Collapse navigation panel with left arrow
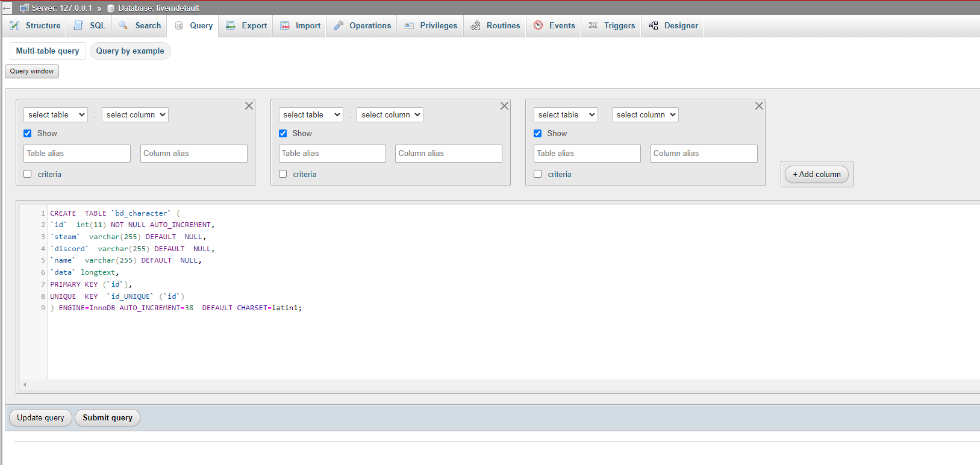 coord(7,8)
